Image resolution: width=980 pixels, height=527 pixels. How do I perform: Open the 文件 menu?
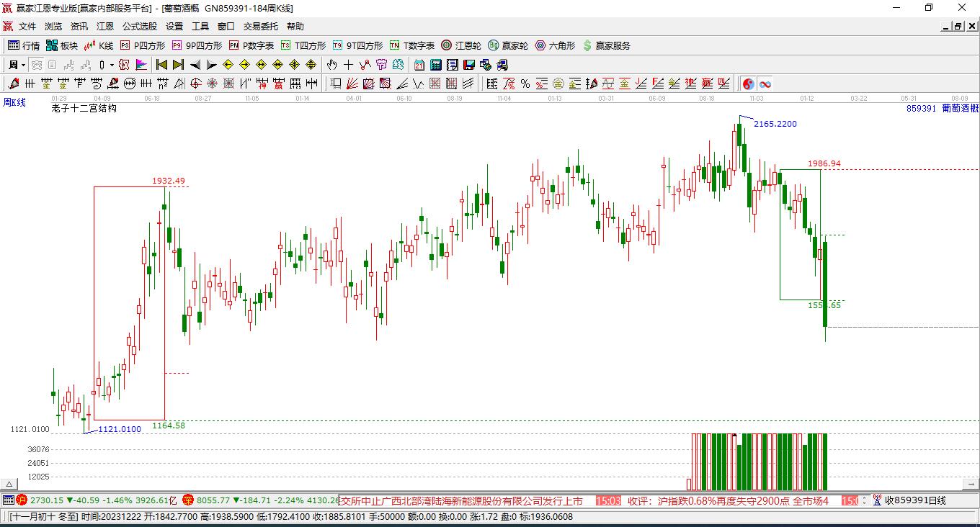pos(27,27)
